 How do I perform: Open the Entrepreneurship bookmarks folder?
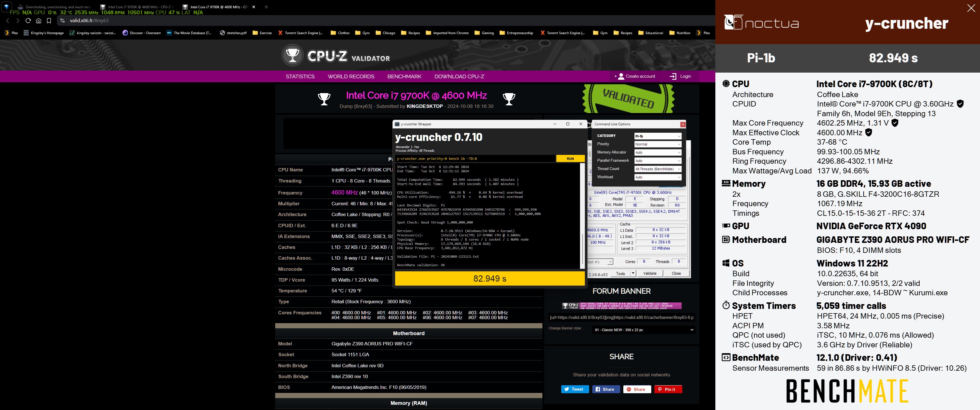(516, 33)
